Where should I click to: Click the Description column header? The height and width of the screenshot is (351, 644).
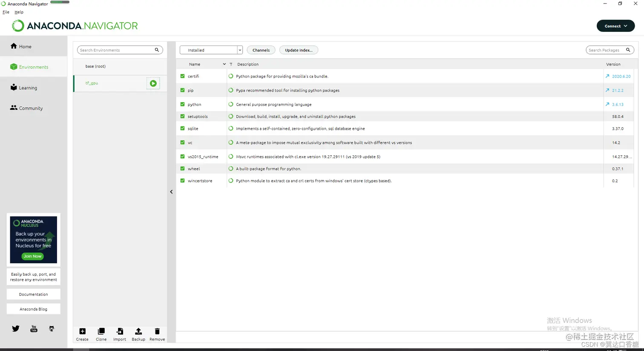click(248, 64)
